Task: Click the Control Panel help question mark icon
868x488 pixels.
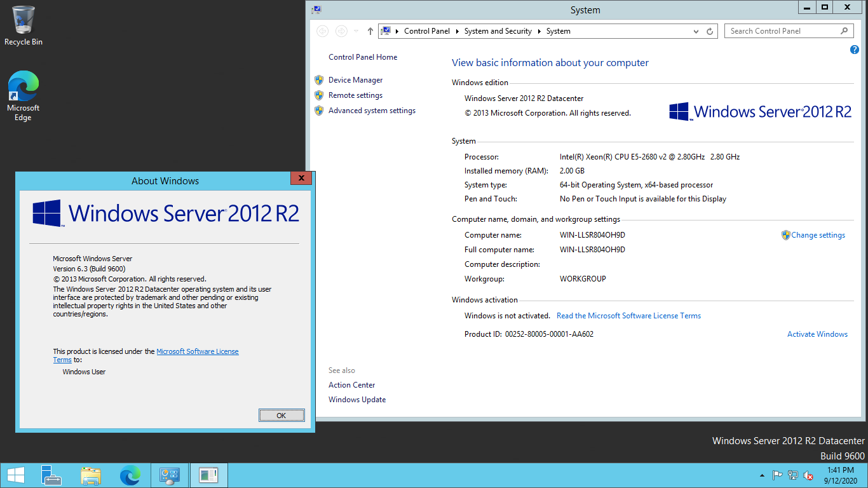Action: (855, 50)
